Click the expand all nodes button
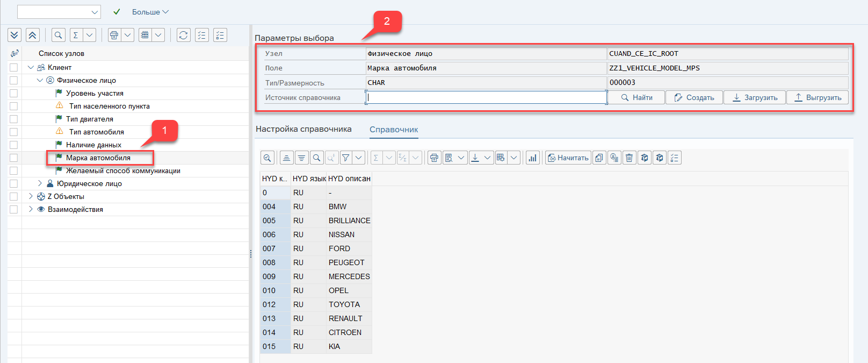 coord(15,35)
